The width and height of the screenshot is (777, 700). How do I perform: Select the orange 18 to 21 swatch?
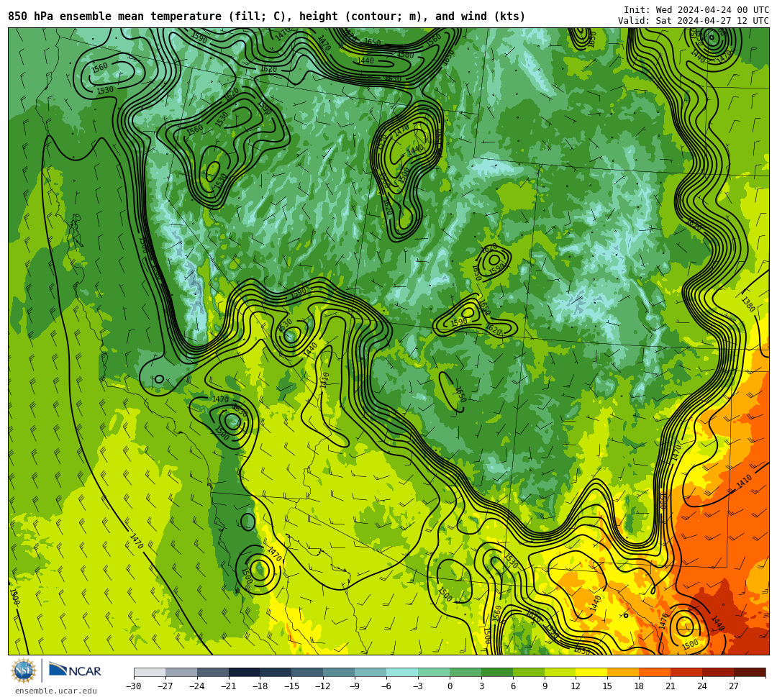pyautogui.click(x=655, y=672)
